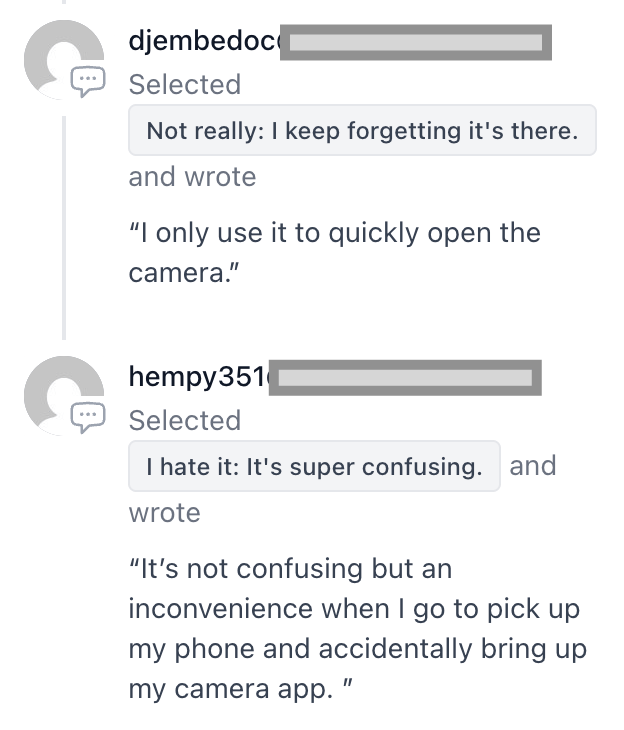Click the vertical thread line below djembedoc's avatar

pyautogui.click(x=64, y=228)
